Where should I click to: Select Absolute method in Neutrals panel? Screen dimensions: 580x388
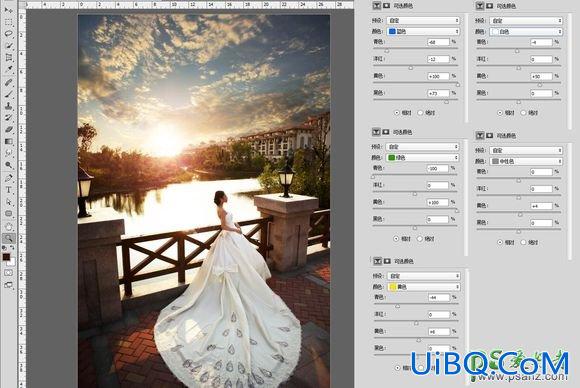pyautogui.click(x=523, y=242)
